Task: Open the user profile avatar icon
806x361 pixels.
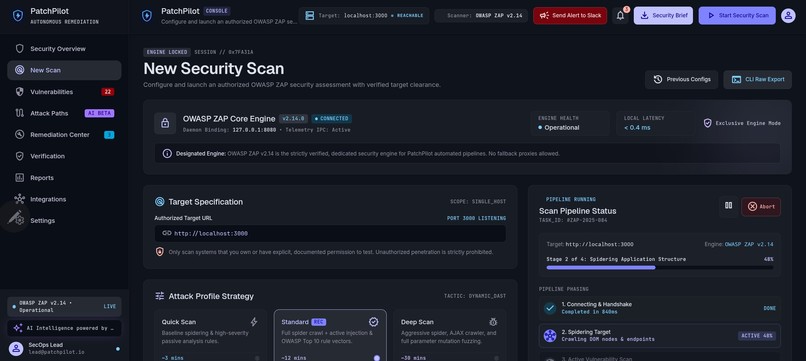Action: click(x=788, y=15)
